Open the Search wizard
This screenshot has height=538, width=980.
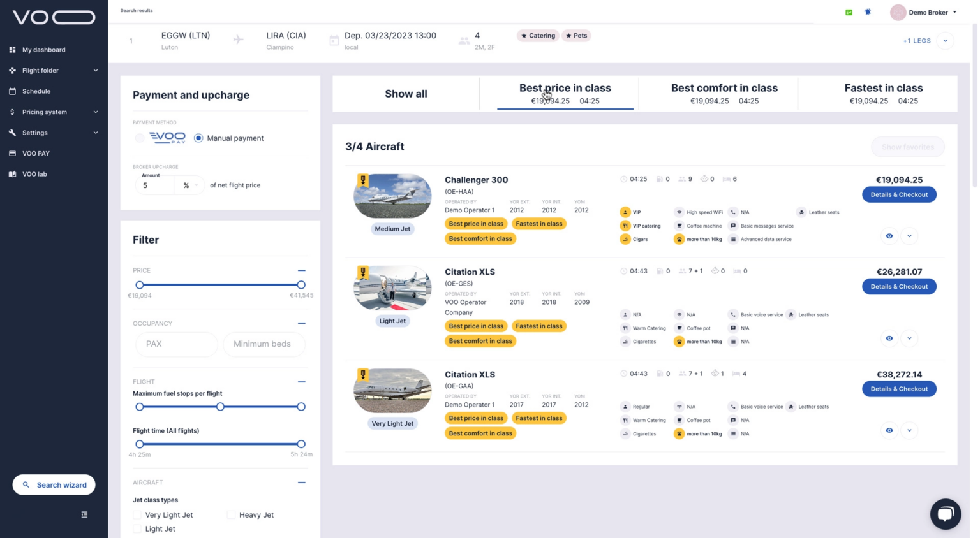[54, 485]
